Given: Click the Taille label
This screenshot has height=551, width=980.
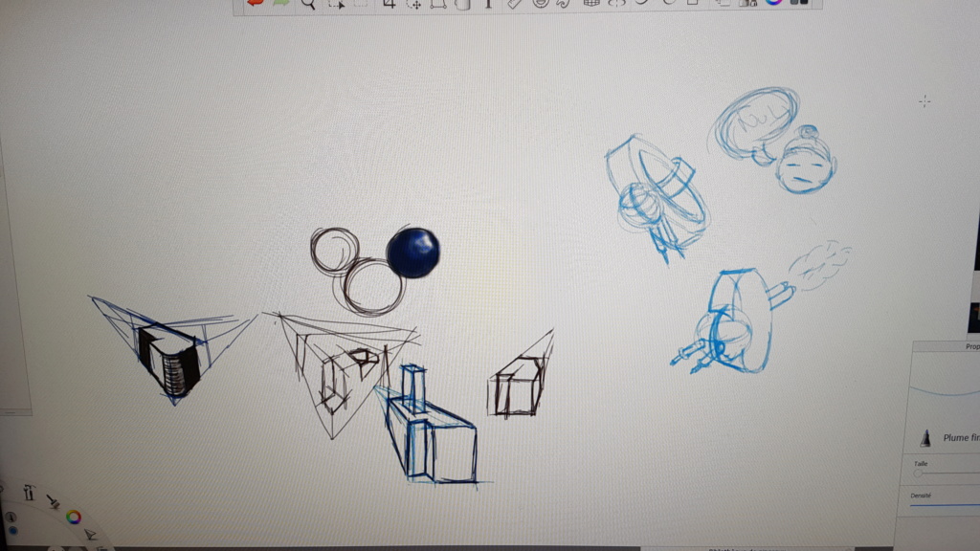Looking at the screenshot, I should [921, 464].
